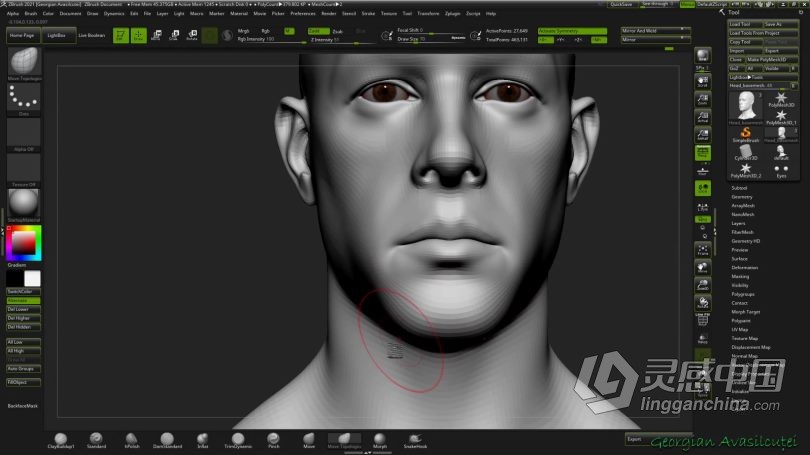
Task: Toggle Activate Symmetry
Action: (572, 31)
